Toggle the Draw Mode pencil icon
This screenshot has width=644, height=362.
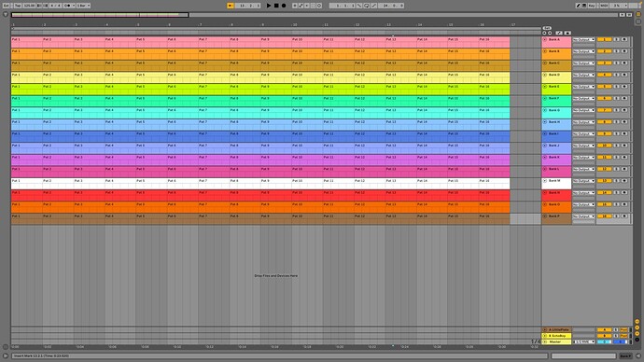tap(579, 6)
